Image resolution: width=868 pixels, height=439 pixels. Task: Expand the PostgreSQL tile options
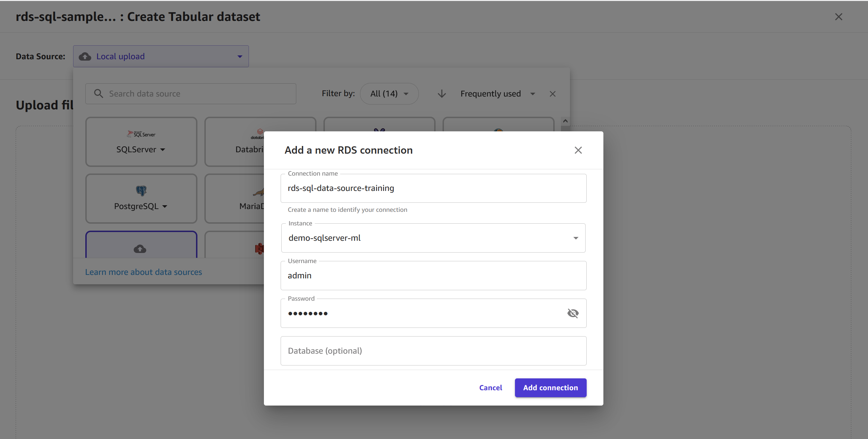click(165, 207)
